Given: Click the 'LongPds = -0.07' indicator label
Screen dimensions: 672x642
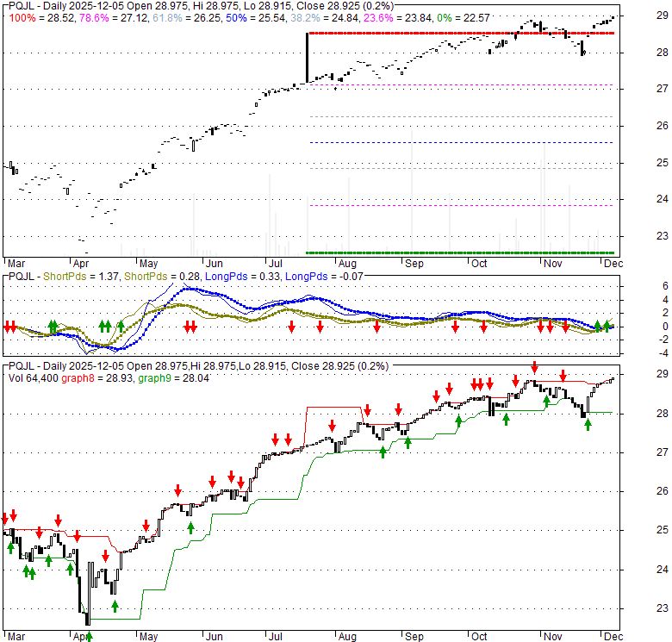Looking at the screenshot, I should pos(324,277).
